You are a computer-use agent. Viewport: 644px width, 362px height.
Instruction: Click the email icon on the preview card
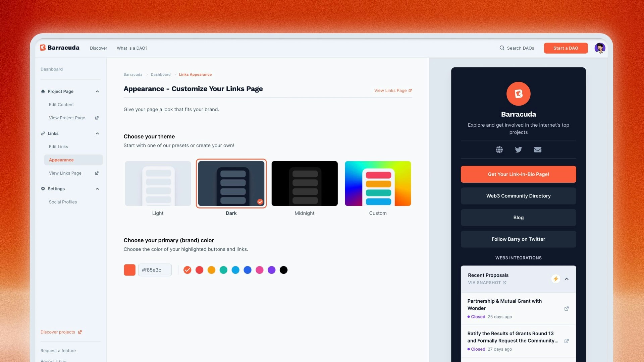tap(538, 149)
